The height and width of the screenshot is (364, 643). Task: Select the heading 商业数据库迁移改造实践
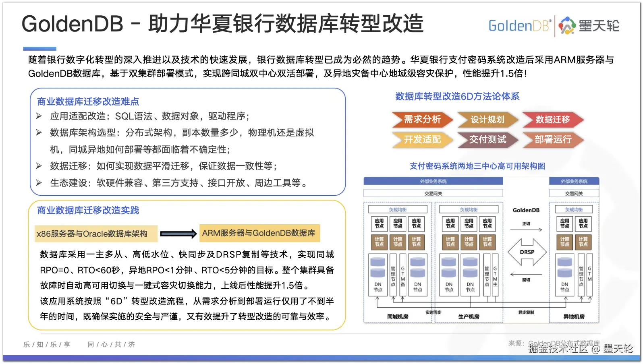pyautogui.click(x=88, y=210)
